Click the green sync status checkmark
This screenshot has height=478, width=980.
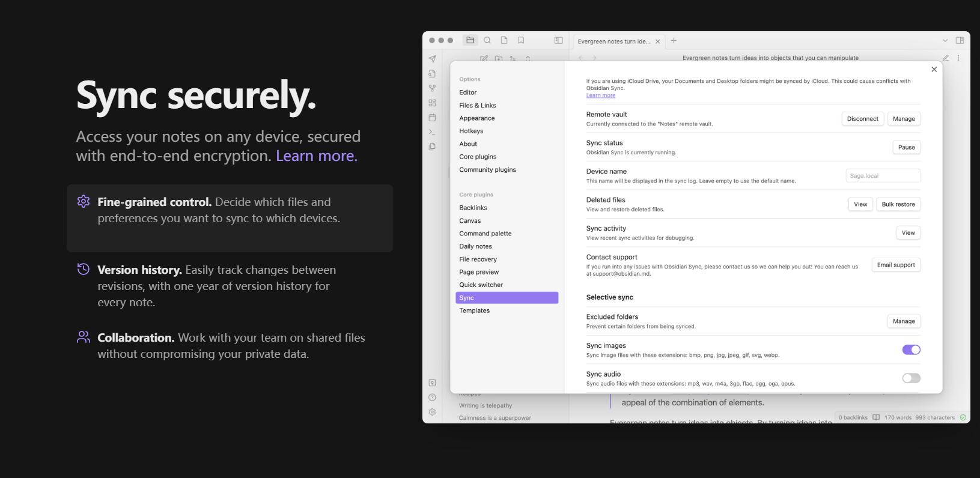pos(963,417)
